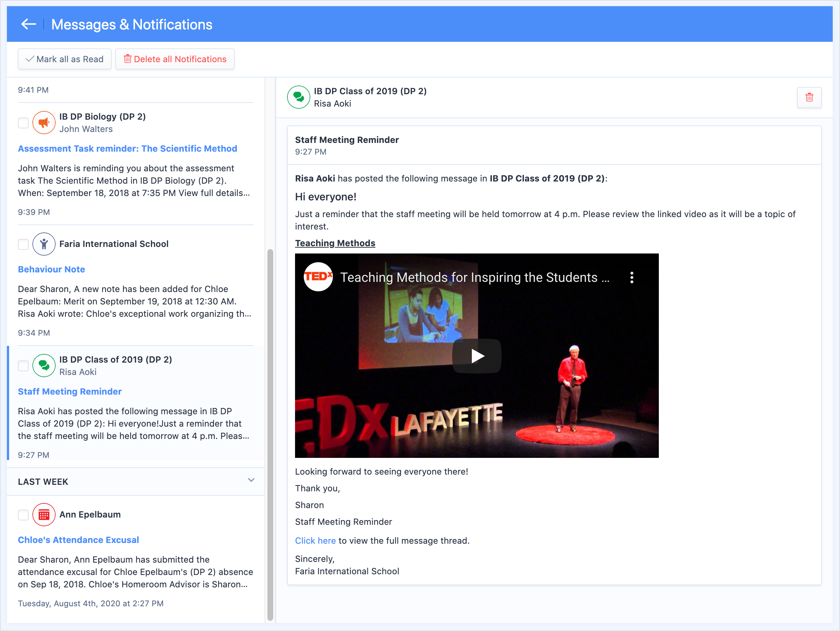Check the Ann Epelbaum notification checkbox
840x631 pixels.
tap(24, 515)
